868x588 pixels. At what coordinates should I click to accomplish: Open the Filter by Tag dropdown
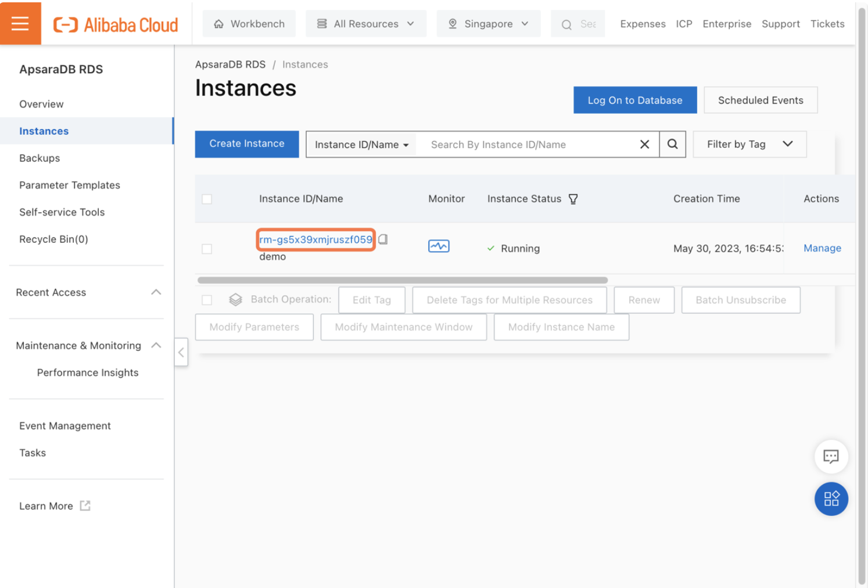pos(749,144)
